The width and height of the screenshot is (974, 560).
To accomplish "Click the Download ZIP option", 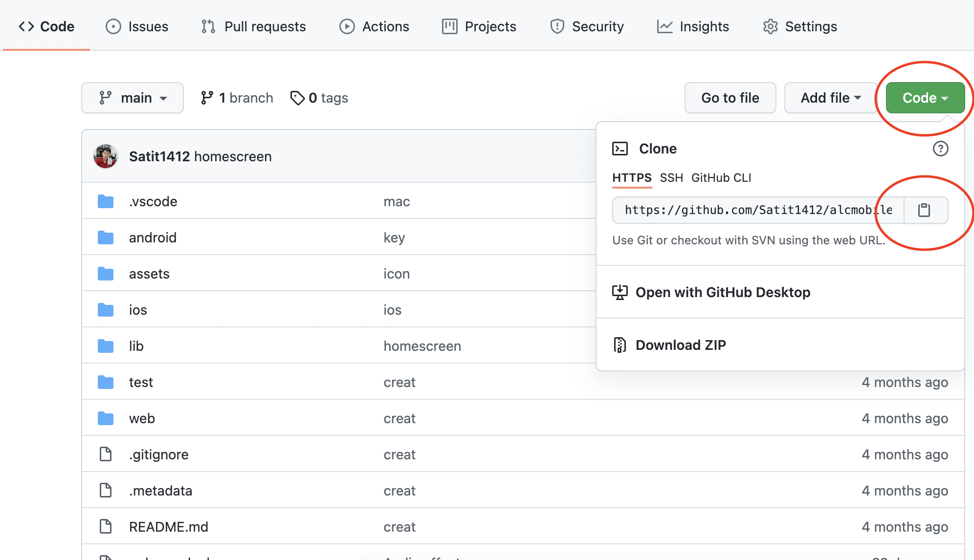I will click(681, 345).
